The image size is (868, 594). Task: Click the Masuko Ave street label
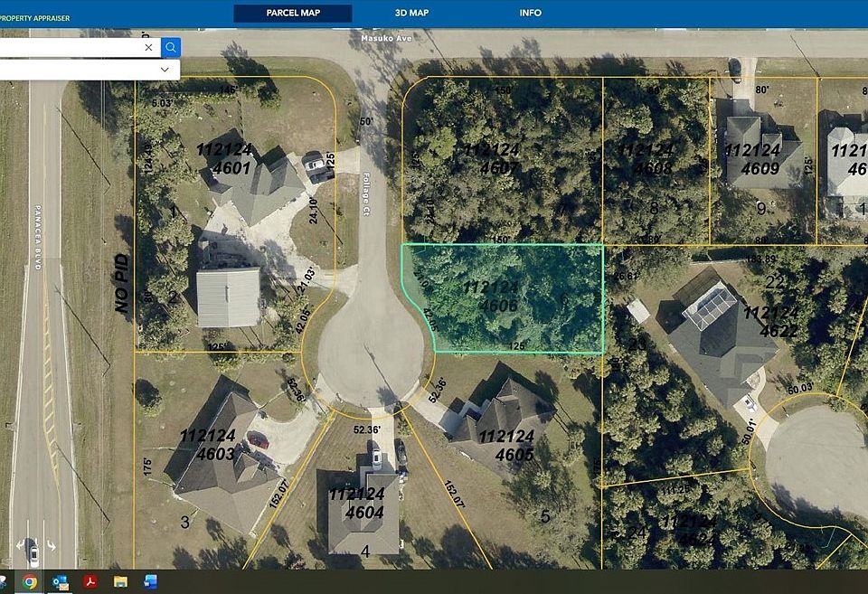coord(386,38)
